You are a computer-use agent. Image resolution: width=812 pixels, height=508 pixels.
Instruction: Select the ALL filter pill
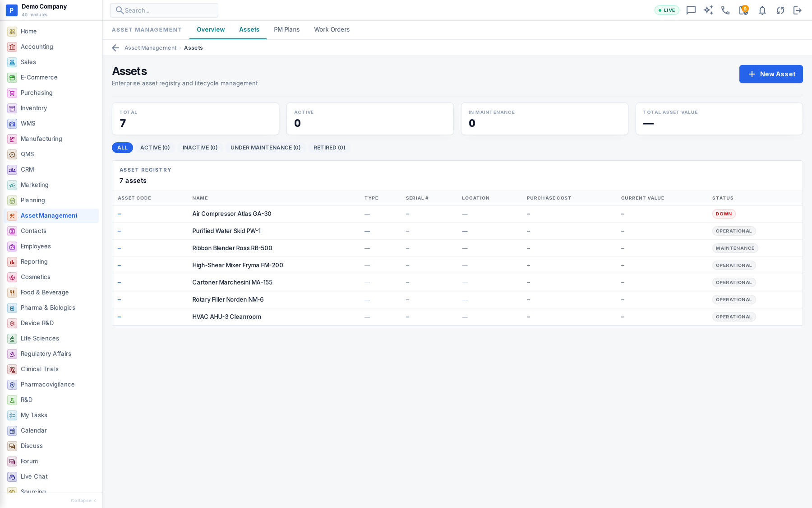[122, 148]
